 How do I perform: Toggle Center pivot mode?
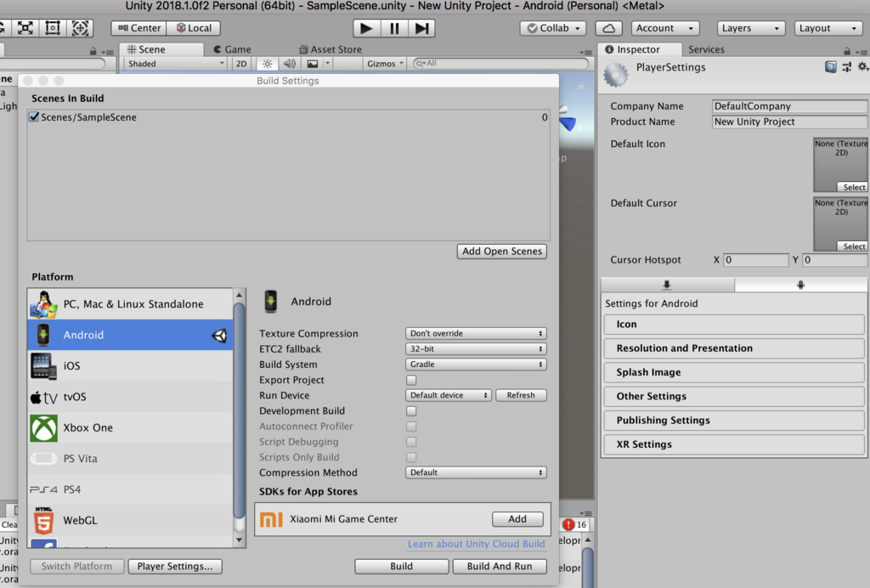click(x=138, y=28)
